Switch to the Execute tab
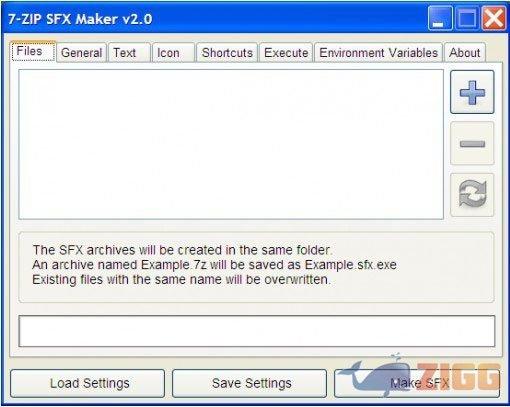Image resolution: width=510 pixels, height=407 pixels. click(x=286, y=53)
